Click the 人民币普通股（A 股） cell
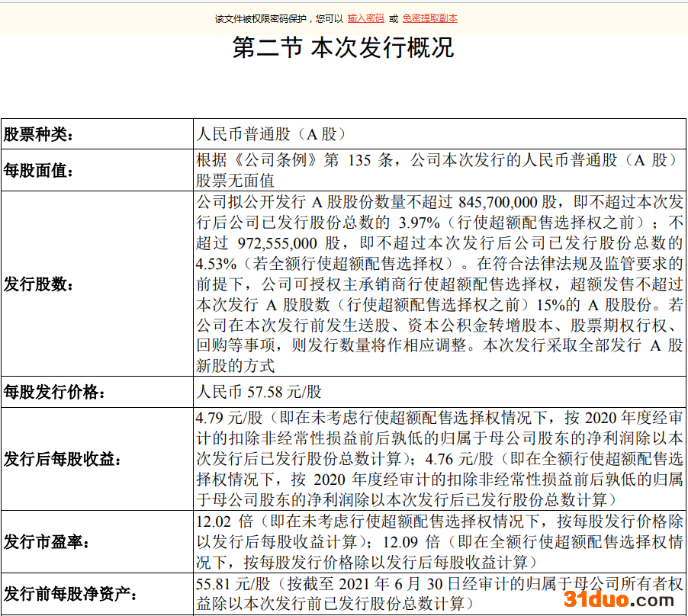Viewport: 688px width, 616px height. click(x=272, y=135)
